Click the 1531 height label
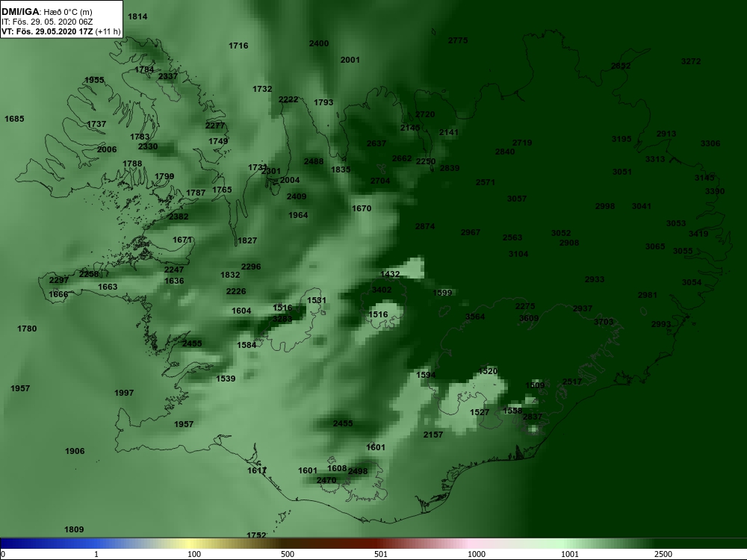 [317, 300]
